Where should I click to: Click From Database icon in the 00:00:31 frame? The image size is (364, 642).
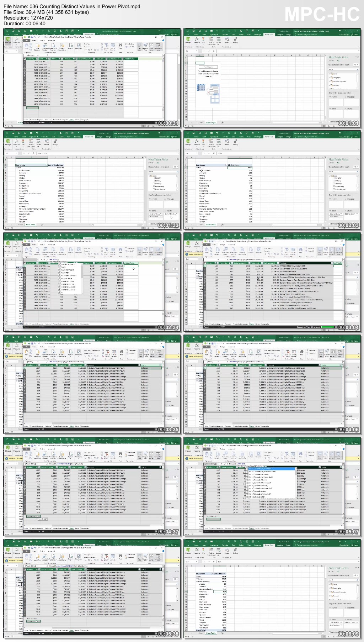pyautogui.click(x=37, y=46)
